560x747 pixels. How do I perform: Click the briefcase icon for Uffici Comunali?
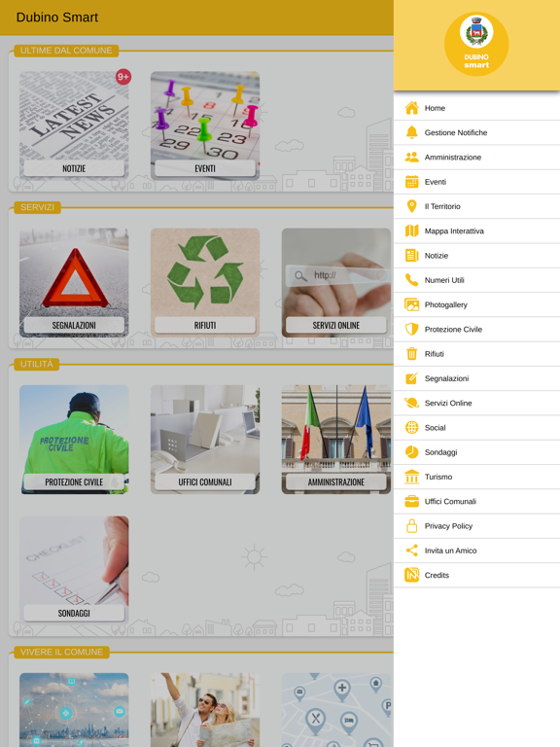(x=411, y=501)
